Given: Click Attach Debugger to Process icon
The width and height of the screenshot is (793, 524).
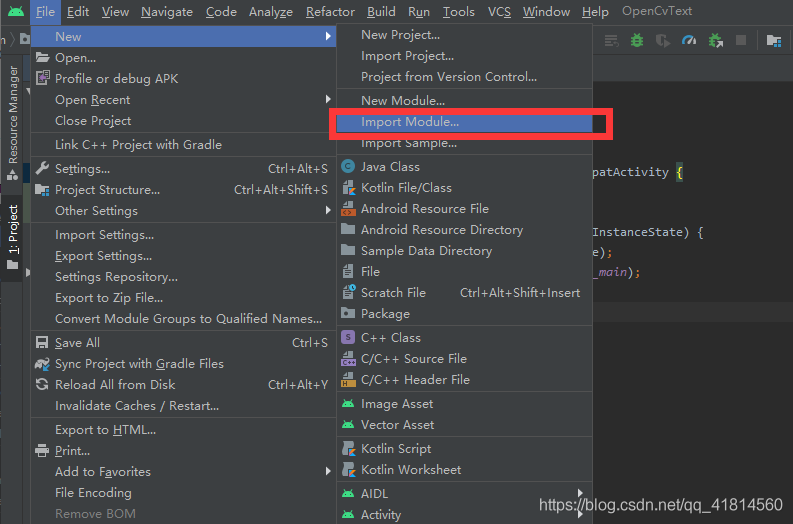Looking at the screenshot, I should pyautogui.click(x=715, y=41).
